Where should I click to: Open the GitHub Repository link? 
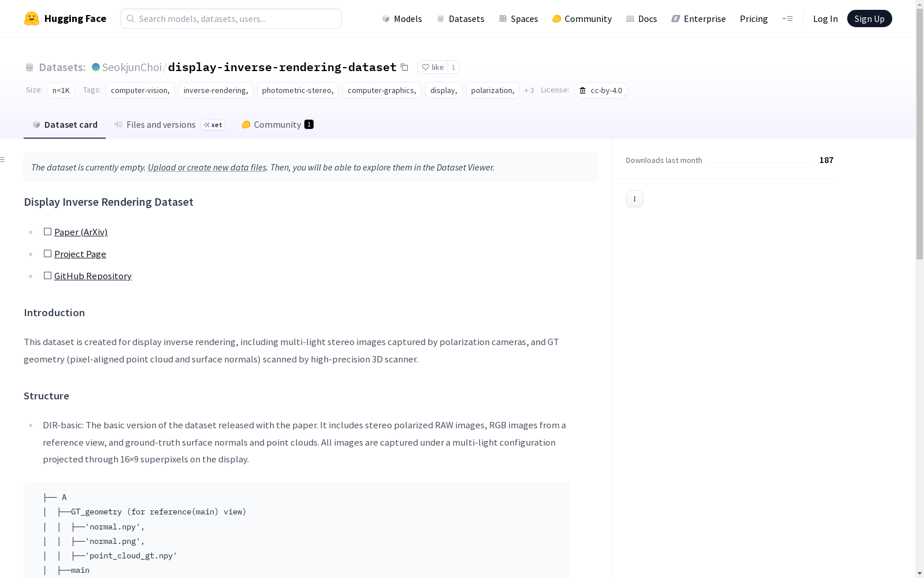[x=93, y=276]
